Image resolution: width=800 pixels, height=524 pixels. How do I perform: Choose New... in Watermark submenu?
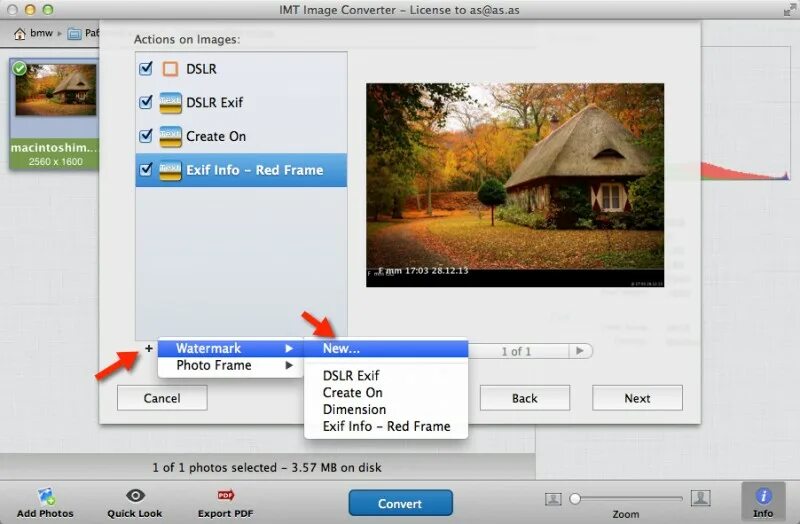[x=386, y=348]
